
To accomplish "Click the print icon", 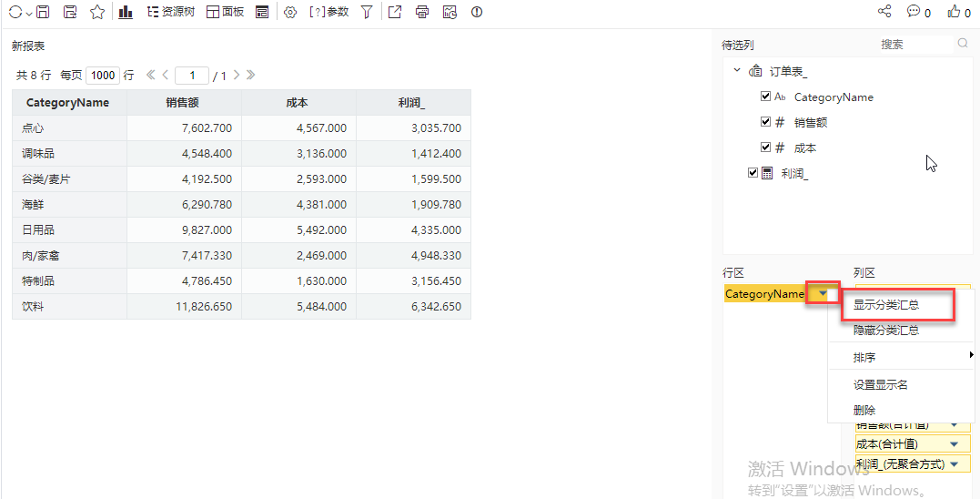I will 422,12.
